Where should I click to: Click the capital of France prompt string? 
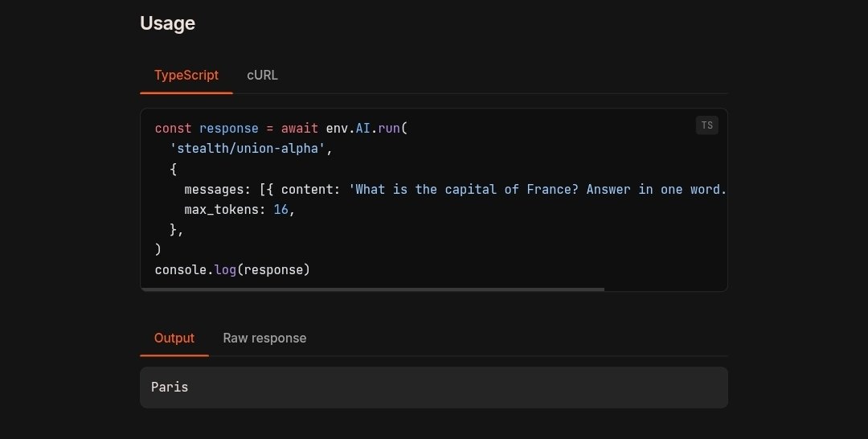click(x=538, y=189)
